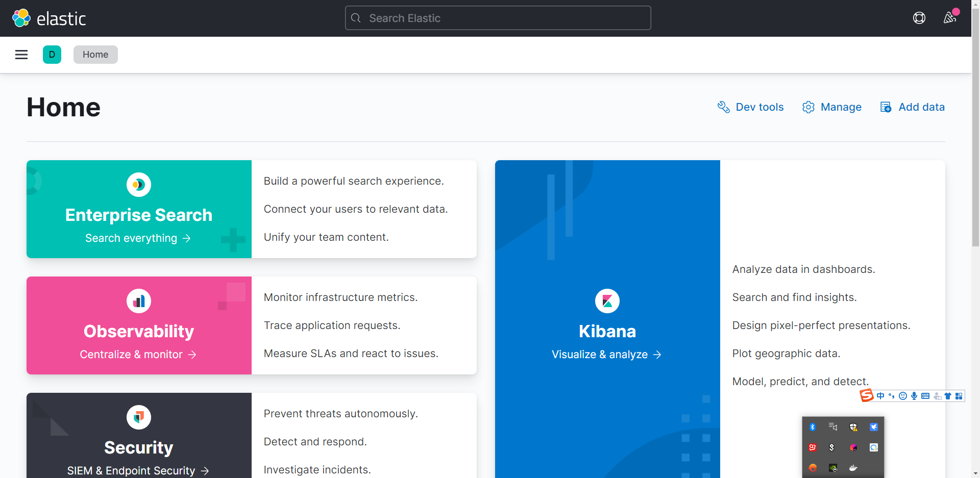Select the Enterprise Search solution icon
The height and width of the screenshot is (478, 980).
point(138,185)
